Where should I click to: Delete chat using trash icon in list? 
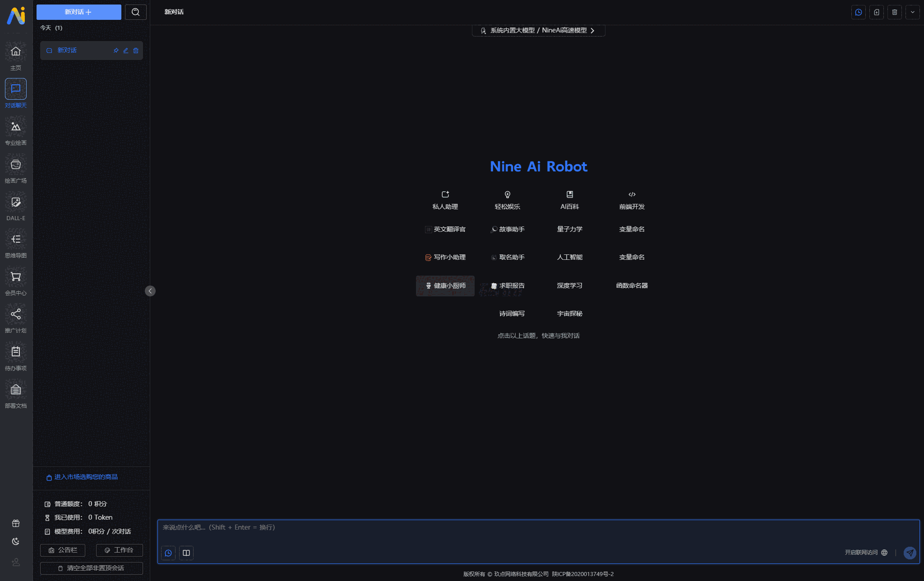pyautogui.click(x=136, y=51)
